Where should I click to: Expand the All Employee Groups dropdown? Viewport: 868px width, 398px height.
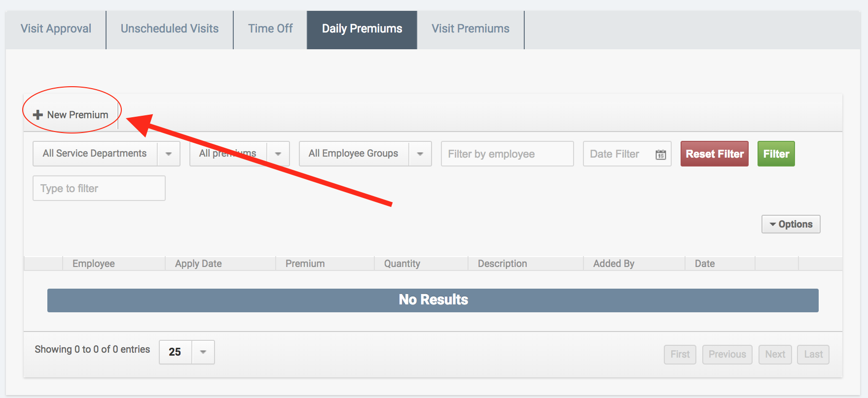tap(420, 154)
